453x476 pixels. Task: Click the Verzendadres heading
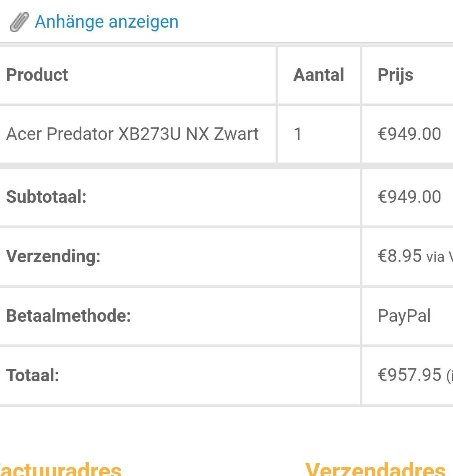[x=375, y=469]
